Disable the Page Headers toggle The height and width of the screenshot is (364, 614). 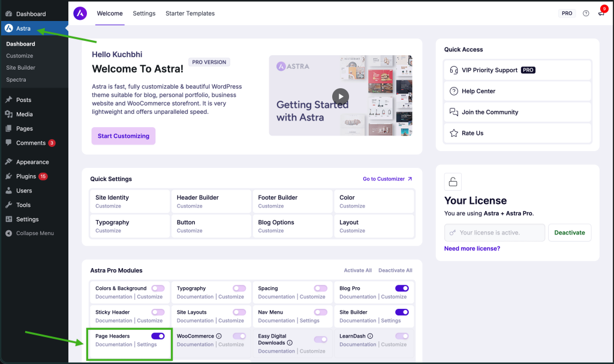pyautogui.click(x=157, y=336)
